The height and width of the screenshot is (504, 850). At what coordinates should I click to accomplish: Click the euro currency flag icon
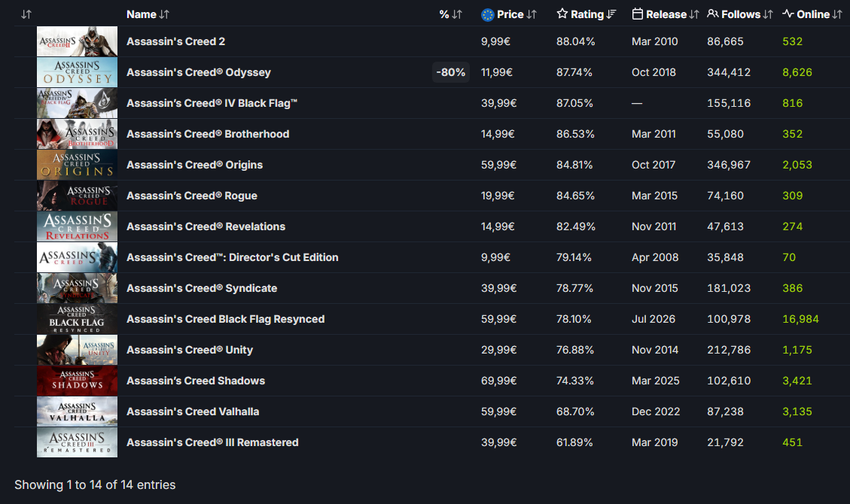tap(487, 15)
